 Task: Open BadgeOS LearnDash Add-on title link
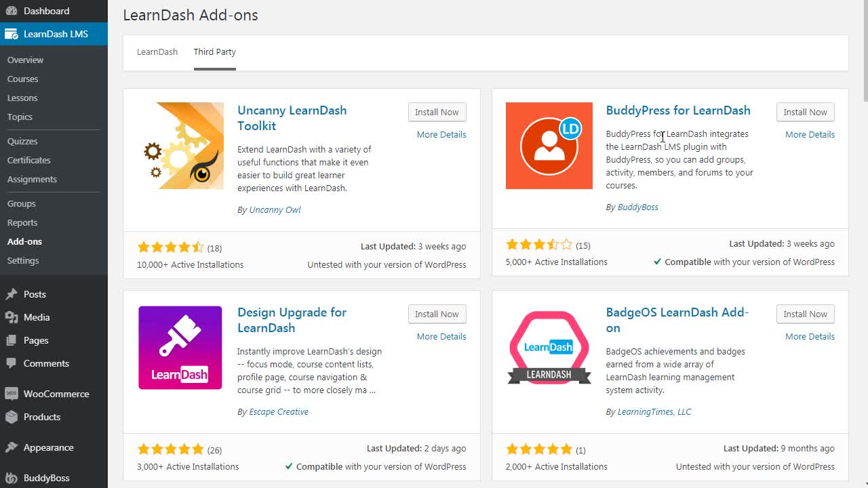(677, 320)
